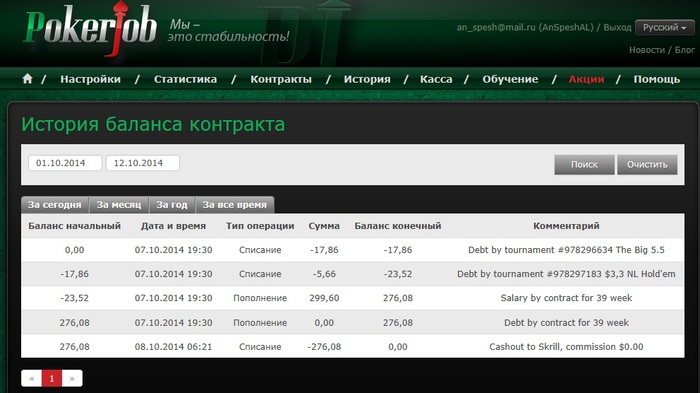Open the Блог link

[684, 50]
